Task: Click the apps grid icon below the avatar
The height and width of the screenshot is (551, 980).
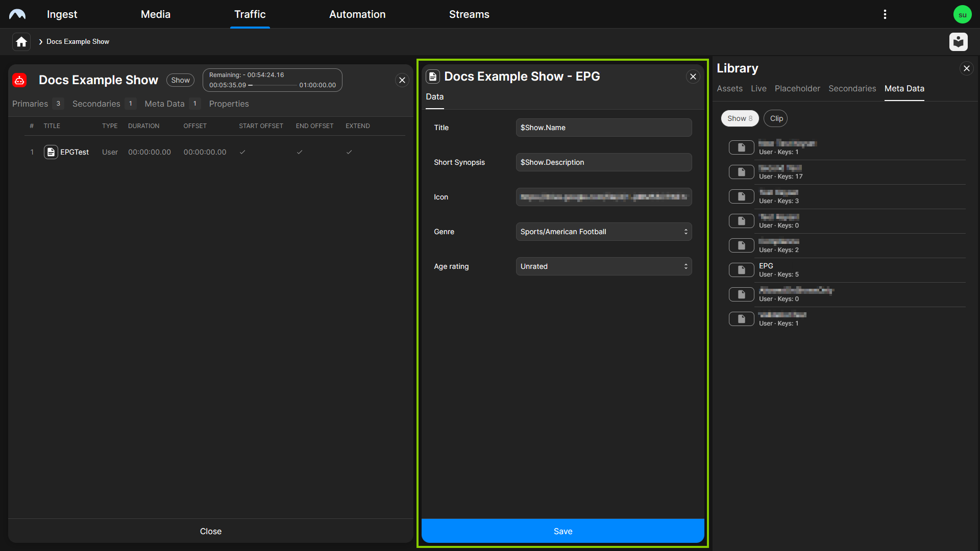Action: (959, 42)
